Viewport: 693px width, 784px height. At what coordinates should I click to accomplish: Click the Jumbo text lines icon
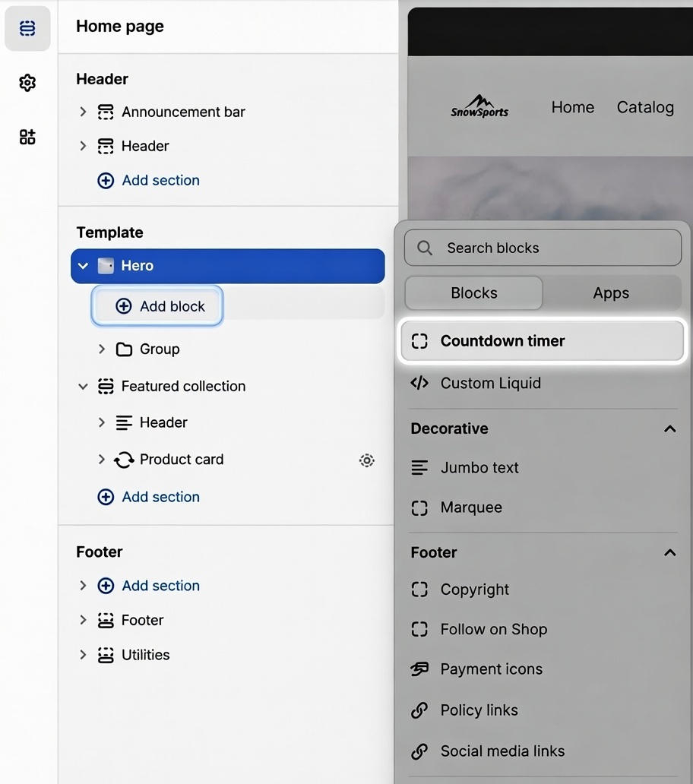click(419, 467)
